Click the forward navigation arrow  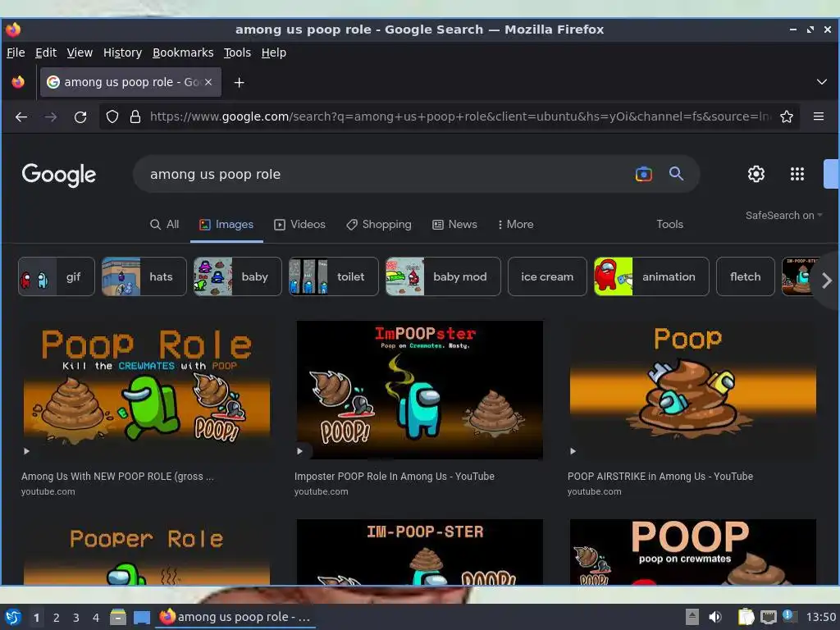[51, 116]
